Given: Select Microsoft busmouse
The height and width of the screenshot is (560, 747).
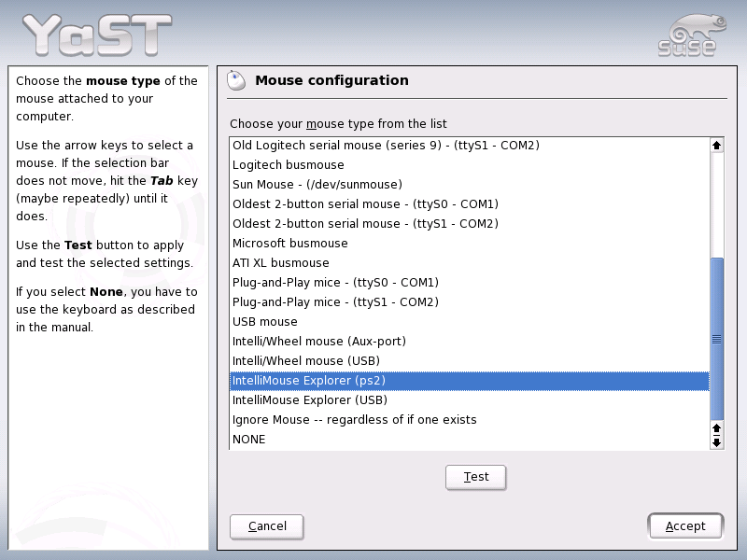Looking at the screenshot, I should 470,243.
